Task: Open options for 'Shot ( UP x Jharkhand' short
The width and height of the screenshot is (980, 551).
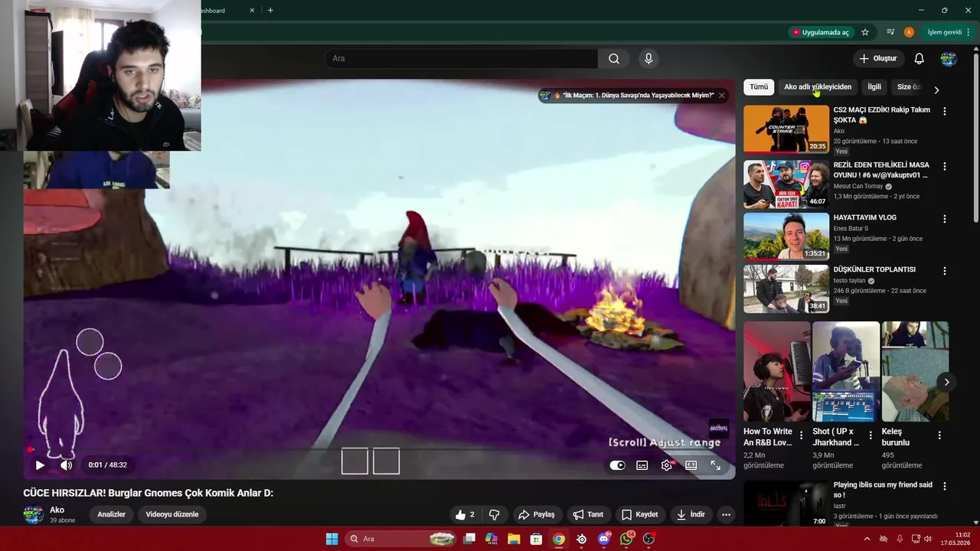Action: [x=871, y=435]
